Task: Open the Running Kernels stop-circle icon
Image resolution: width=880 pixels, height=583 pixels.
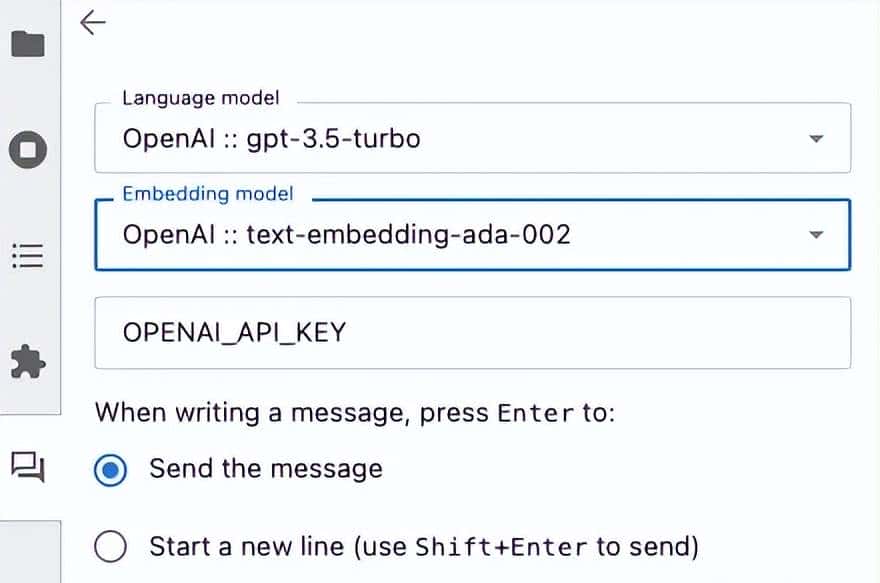Action: [28, 151]
